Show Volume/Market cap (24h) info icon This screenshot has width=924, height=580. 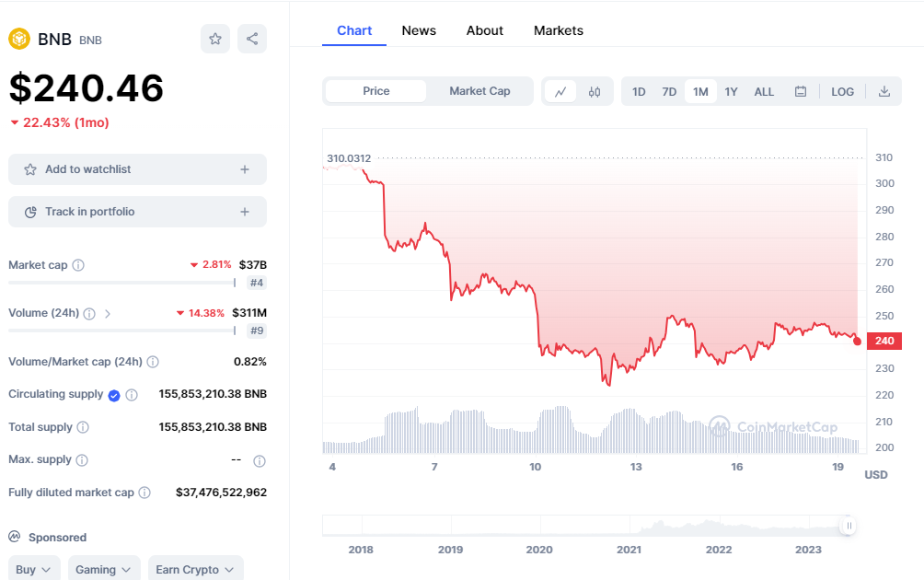pos(153,362)
